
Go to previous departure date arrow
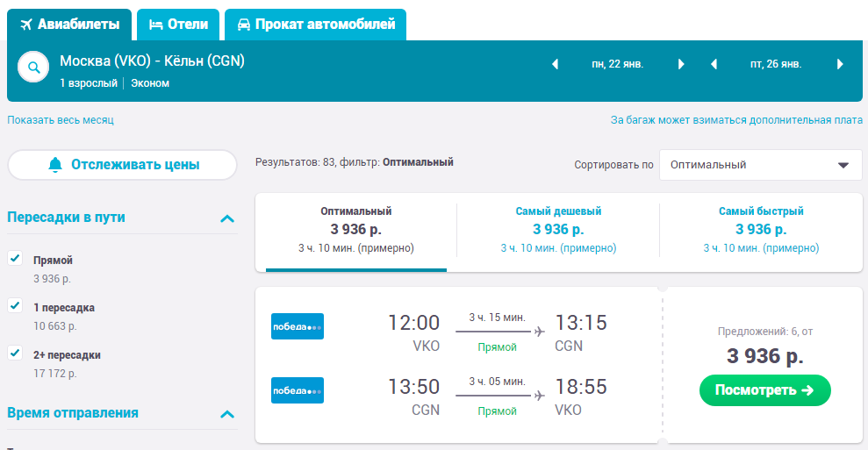point(555,64)
